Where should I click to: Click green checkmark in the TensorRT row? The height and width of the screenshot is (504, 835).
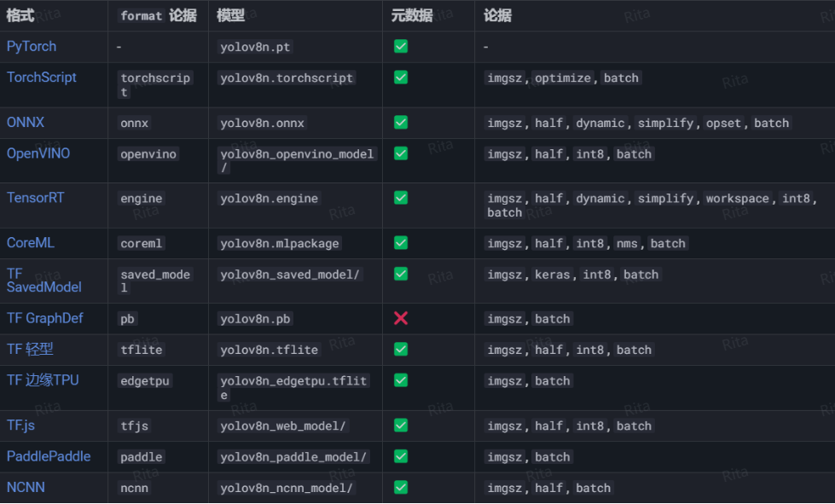[x=401, y=198]
